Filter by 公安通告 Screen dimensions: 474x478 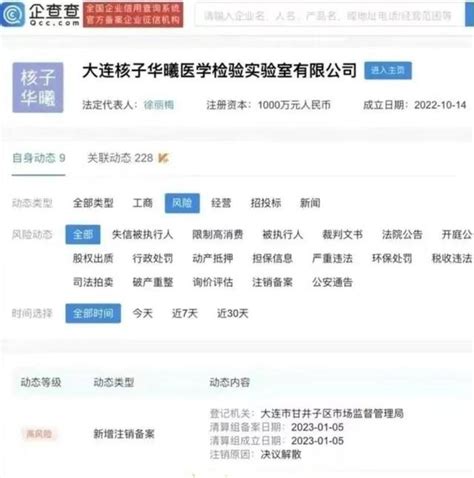point(332,282)
